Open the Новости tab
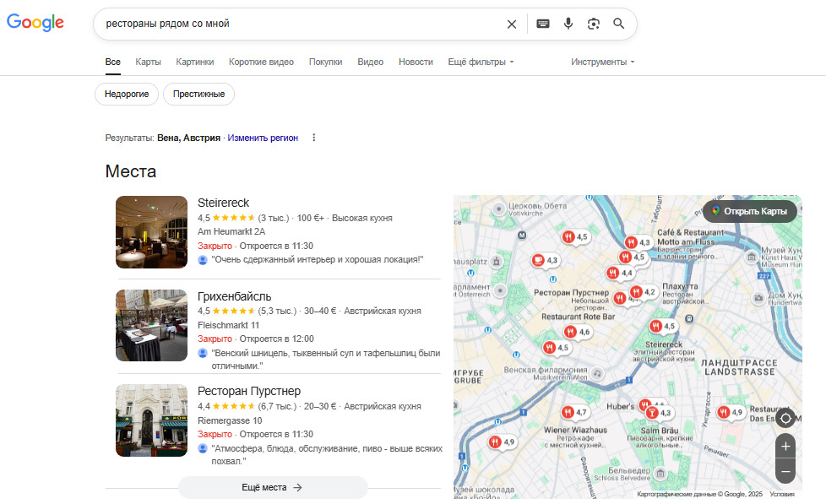The width and height of the screenshot is (826, 504). 416,62
